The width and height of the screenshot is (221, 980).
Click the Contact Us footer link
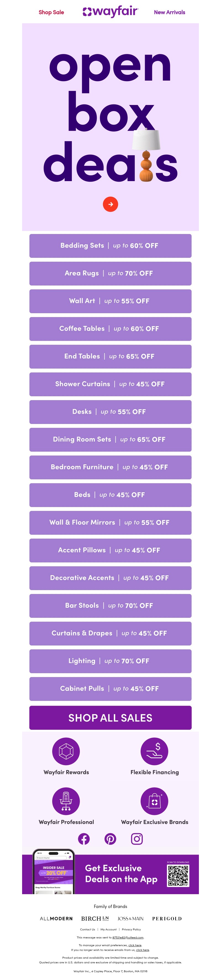point(87,929)
